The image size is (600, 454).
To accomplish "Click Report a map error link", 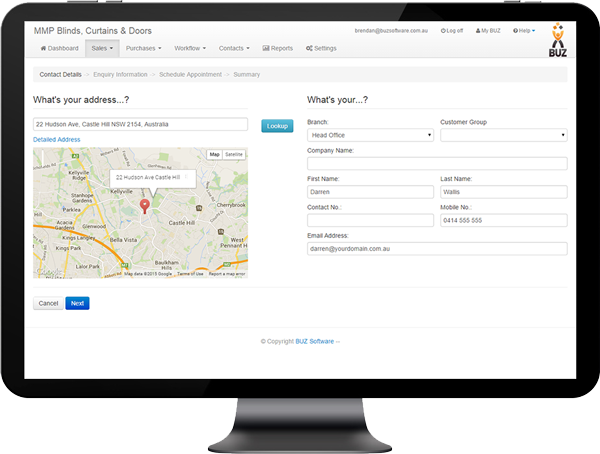I will tap(227, 274).
